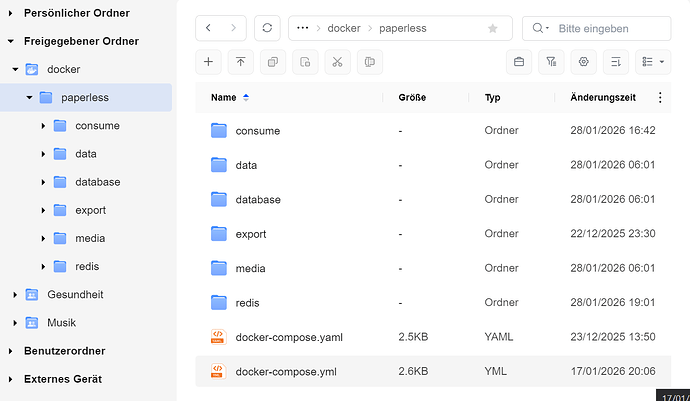Click the docker breadcrumb in path bar
The image size is (690, 401).
click(x=344, y=28)
